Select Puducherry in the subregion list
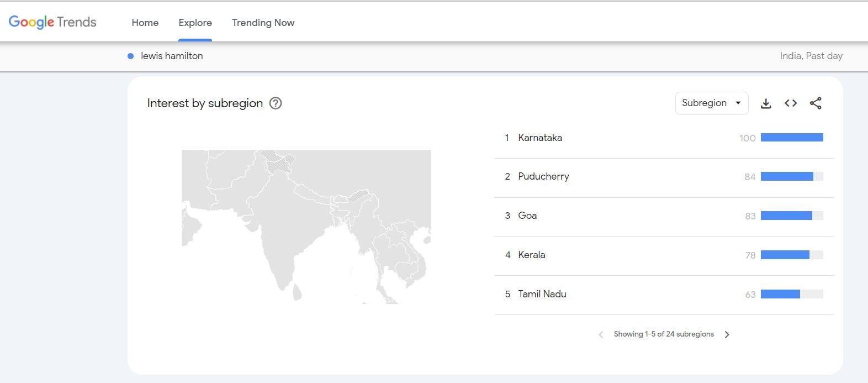868x383 pixels. pyautogui.click(x=543, y=176)
